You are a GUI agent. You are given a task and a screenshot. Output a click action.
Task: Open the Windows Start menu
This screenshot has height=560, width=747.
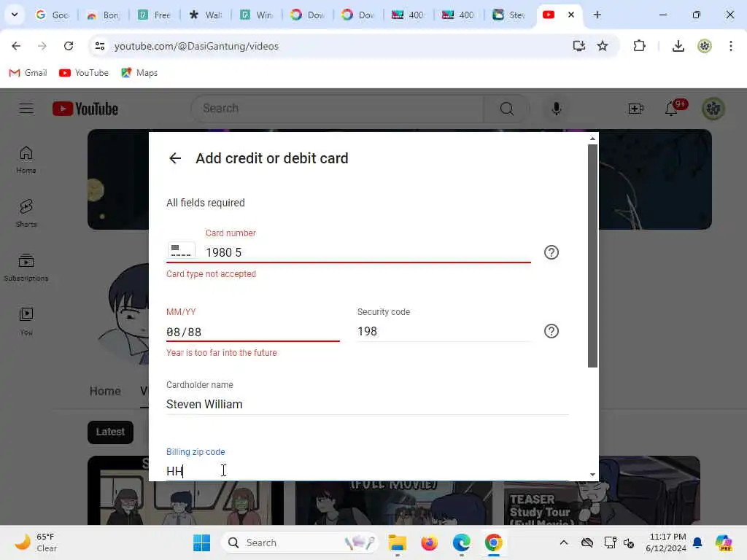coord(201,542)
